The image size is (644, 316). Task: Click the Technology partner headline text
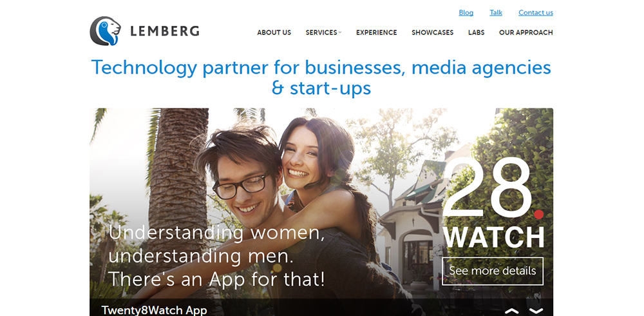tap(321, 78)
